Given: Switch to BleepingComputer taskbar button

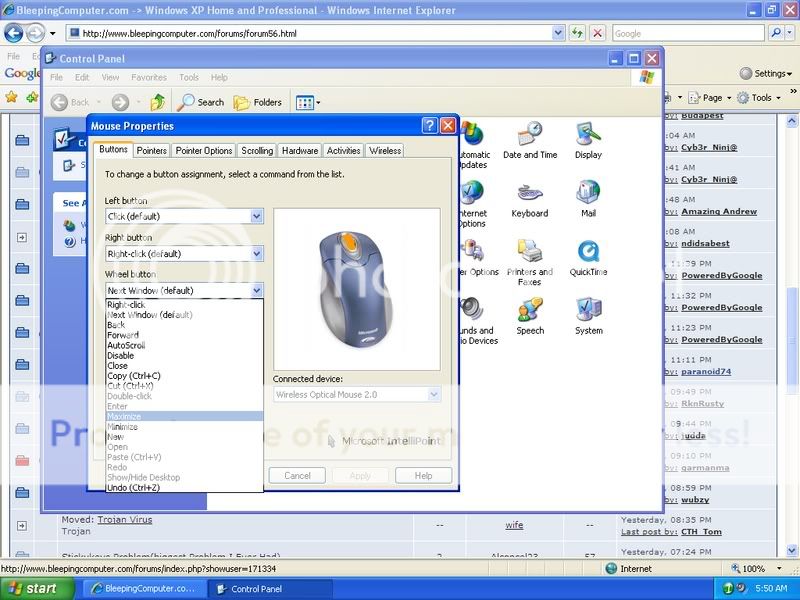Looking at the screenshot, I should point(143,588).
